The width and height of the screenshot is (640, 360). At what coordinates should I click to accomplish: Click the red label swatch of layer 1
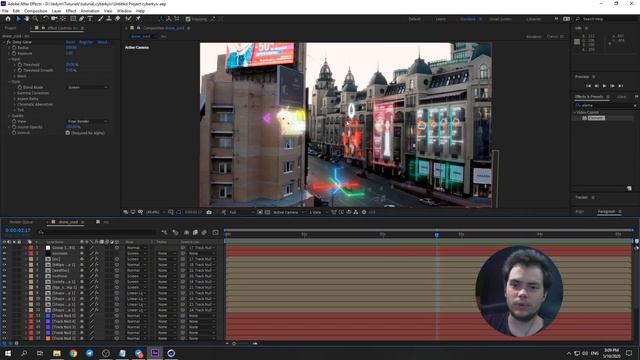point(31,248)
